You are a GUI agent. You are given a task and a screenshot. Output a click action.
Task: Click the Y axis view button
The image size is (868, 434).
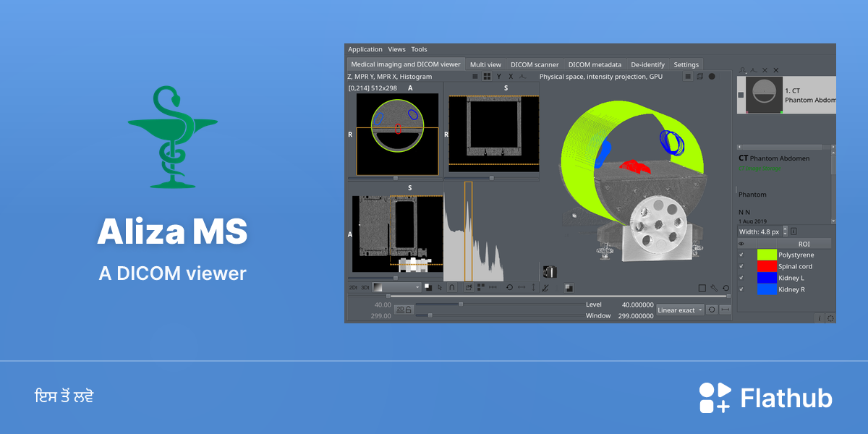pyautogui.click(x=498, y=76)
